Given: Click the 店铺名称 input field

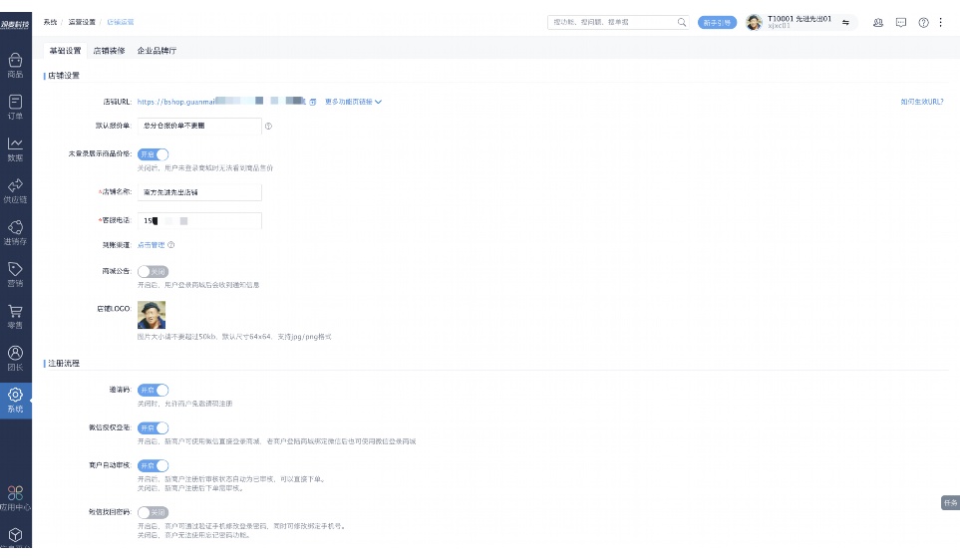Looking at the screenshot, I should (199, 192).
